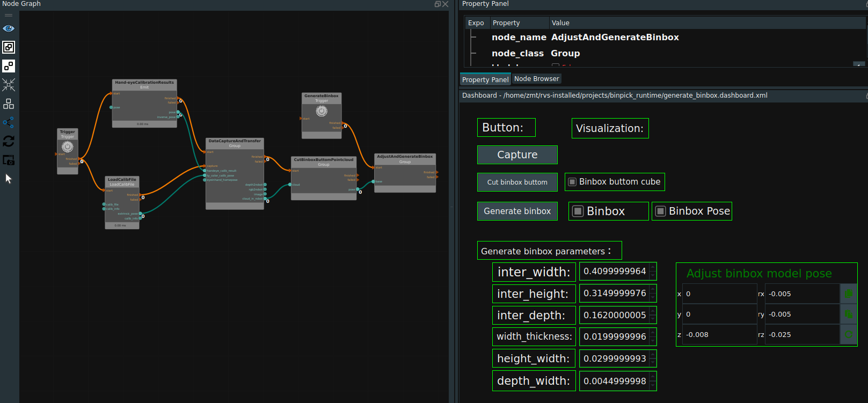This screenshot has height=403, width=868.
Task: Click the x pose input field
Action: point(719,294)
